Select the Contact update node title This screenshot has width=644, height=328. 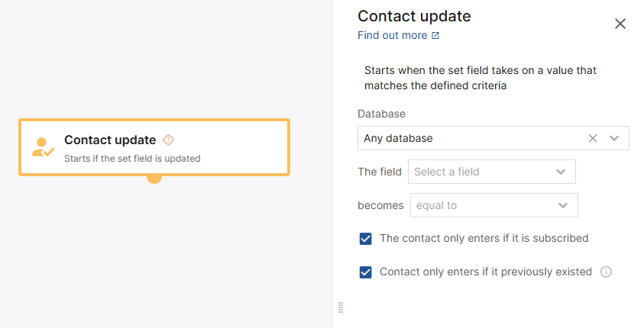(x=110, y=140)
